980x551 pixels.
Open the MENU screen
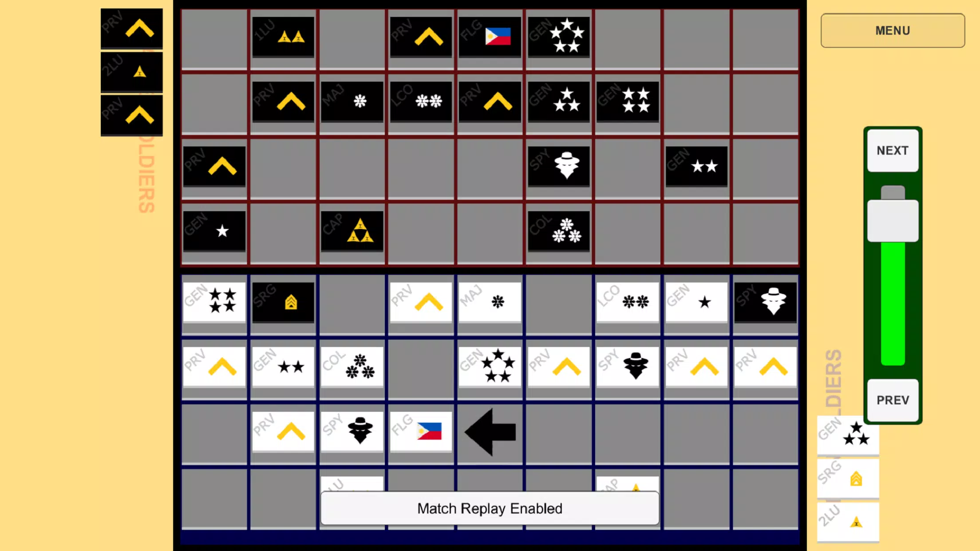coord(893,30)
